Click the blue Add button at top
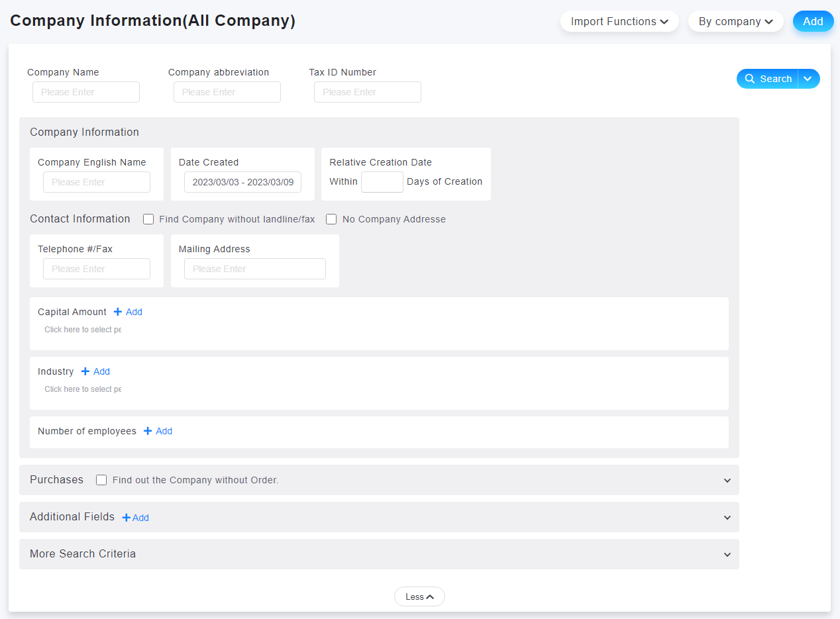840x619 pixels. coord(813,21)
